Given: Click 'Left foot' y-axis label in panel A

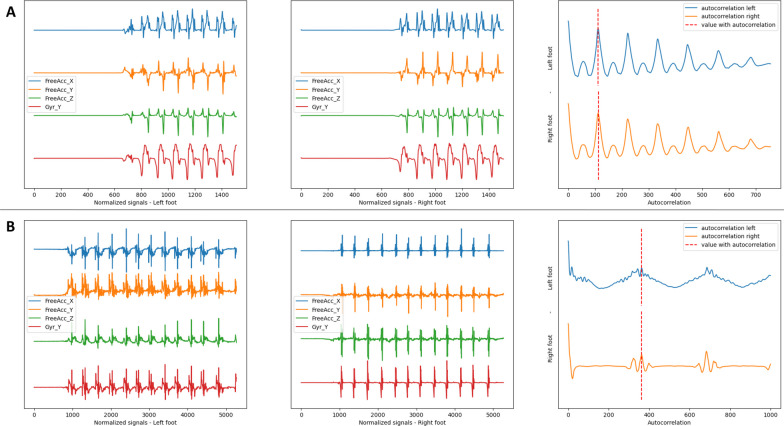Looking at the screenshot, I should click(x=550, y=58).
